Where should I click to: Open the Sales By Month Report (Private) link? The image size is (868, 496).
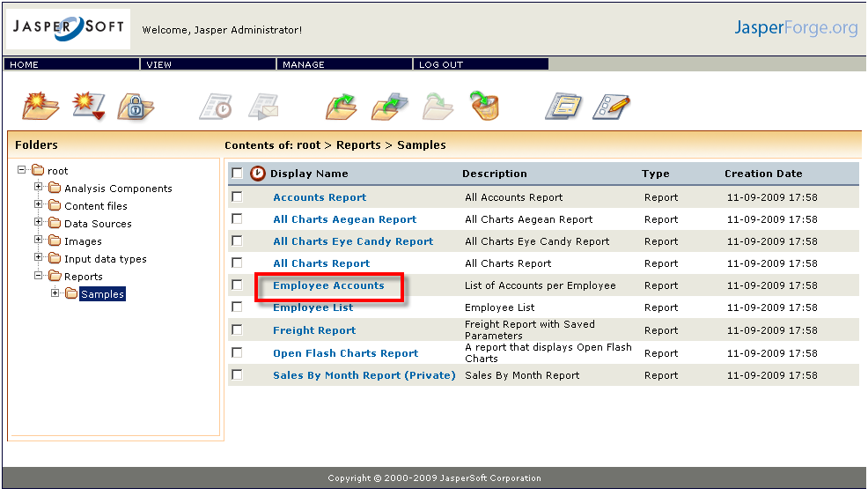(x=364, y=375)
